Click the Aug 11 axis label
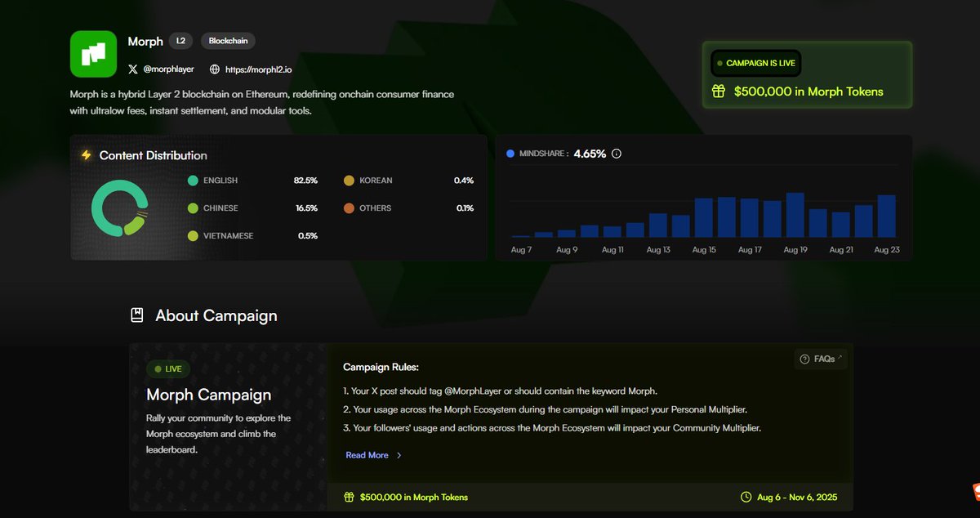The width and height of the screenshot is (980, 518). coord(612,250)
